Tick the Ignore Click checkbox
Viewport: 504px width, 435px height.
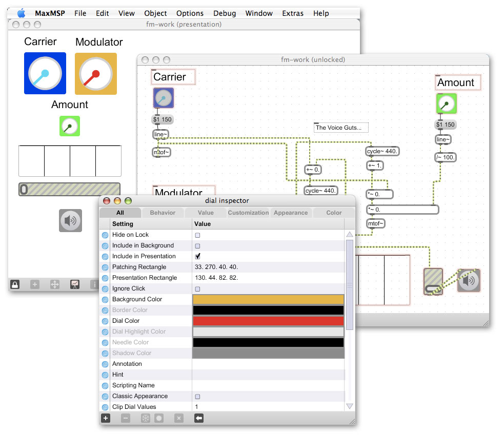[x=198, y=289]
